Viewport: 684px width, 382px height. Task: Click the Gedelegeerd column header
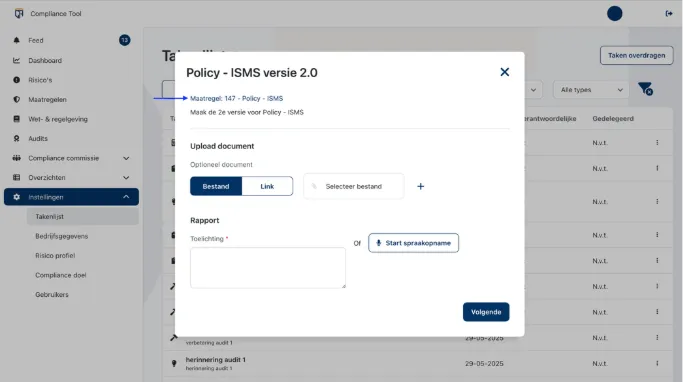coord(613,119)
